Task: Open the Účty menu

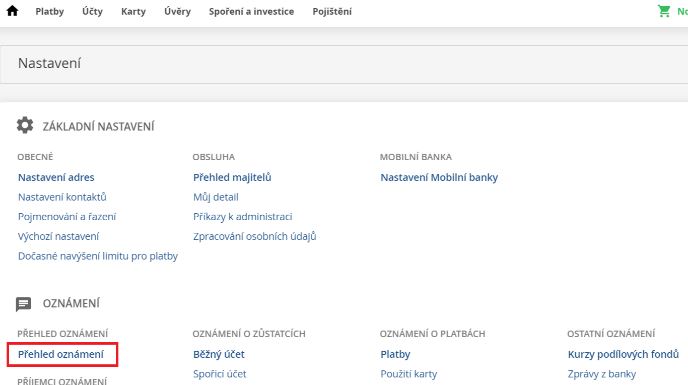Action: pyautogui.click(x=92, y=11)
